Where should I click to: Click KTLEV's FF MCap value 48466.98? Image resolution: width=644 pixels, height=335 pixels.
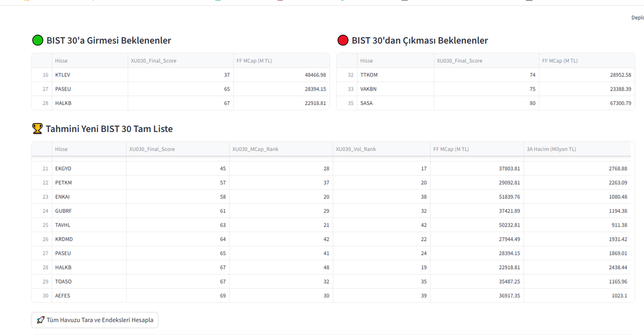click(281, 75)
